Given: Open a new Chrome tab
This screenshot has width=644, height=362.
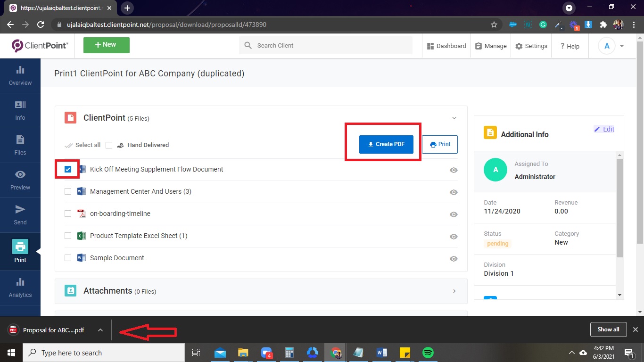Looking at the screenshot, I should click(127, 8).
